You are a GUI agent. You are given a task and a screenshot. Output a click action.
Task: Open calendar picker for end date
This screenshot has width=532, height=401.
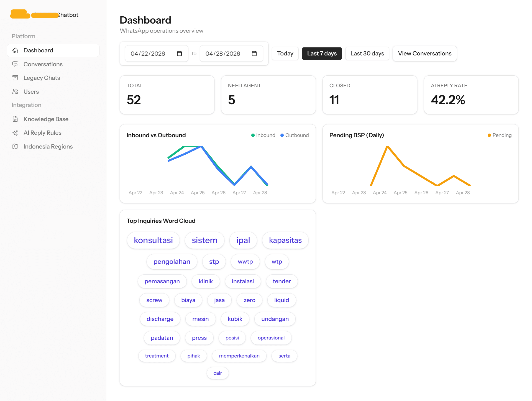pyautogui.click(x=254, y=53)
